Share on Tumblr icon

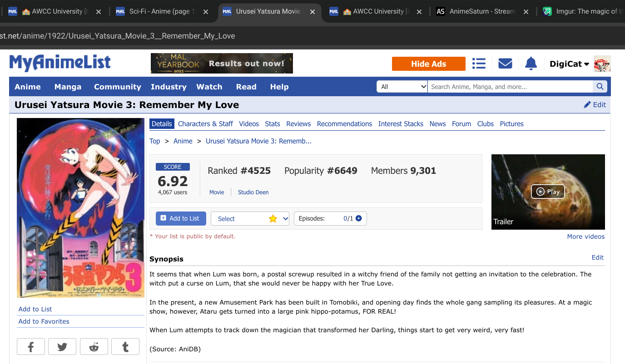(125, 347)
